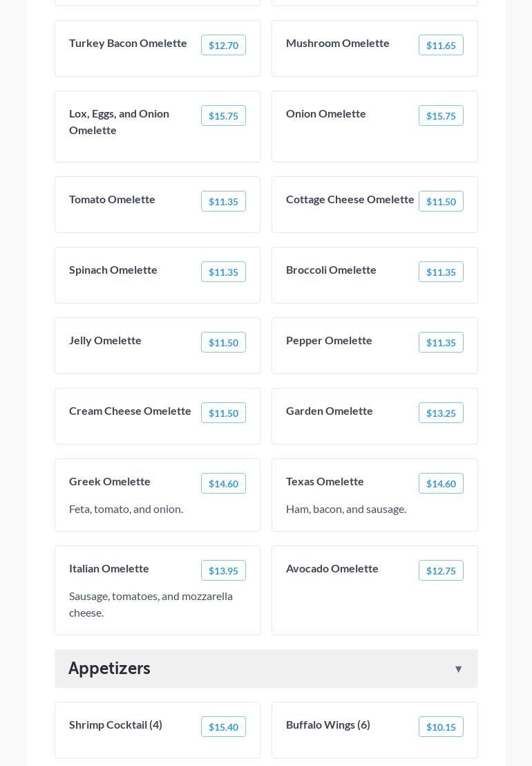Collapse the Appetizers section arrow
This screenshot has height=766, width=532.
458,669
